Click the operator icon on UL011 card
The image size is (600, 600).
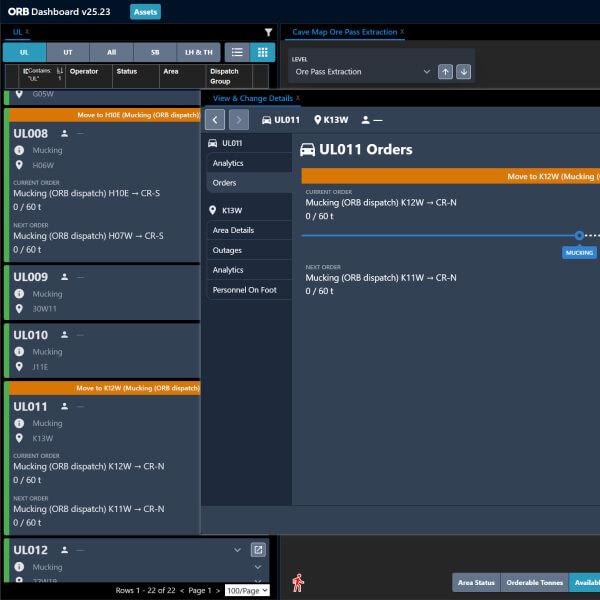pyautogui.click(x=64, y=406)
